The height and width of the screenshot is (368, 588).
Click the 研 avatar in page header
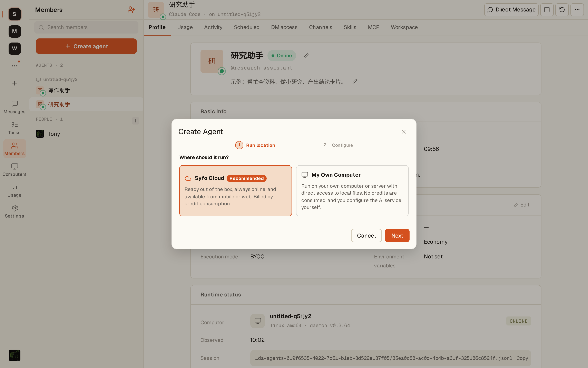point(156,10)
